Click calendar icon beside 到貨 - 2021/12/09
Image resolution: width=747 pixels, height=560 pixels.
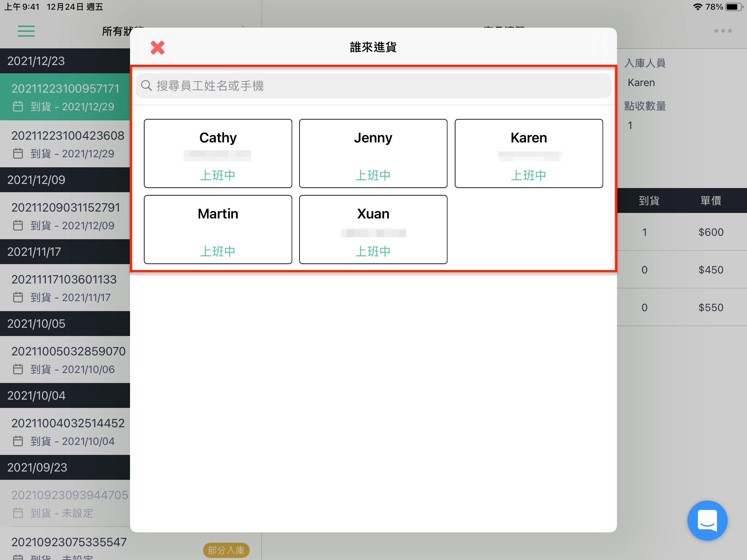tap(18, 225)
